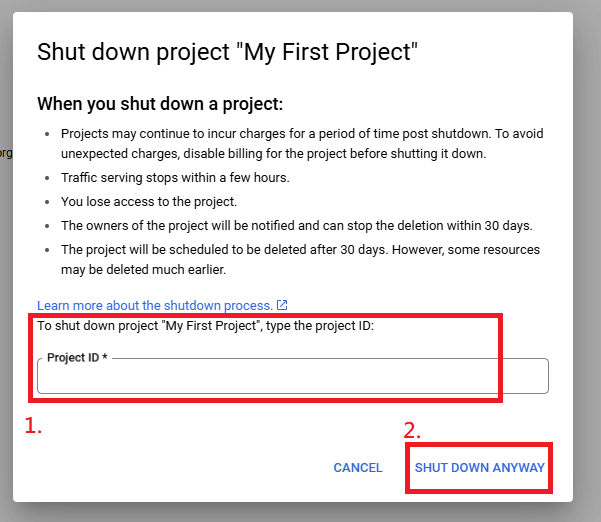Confirm with SHUT DOWN ANYWAY button

point(479,467)
